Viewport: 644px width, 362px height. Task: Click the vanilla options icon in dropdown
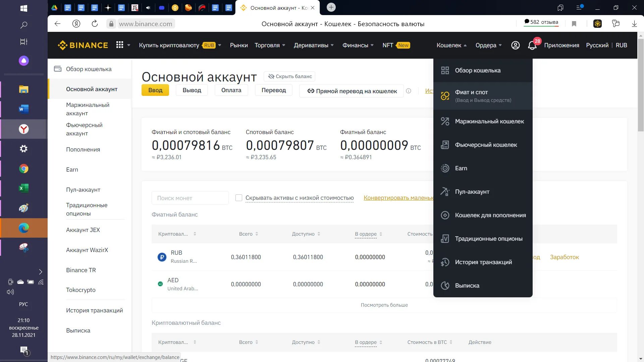click(x=445, y=239)
